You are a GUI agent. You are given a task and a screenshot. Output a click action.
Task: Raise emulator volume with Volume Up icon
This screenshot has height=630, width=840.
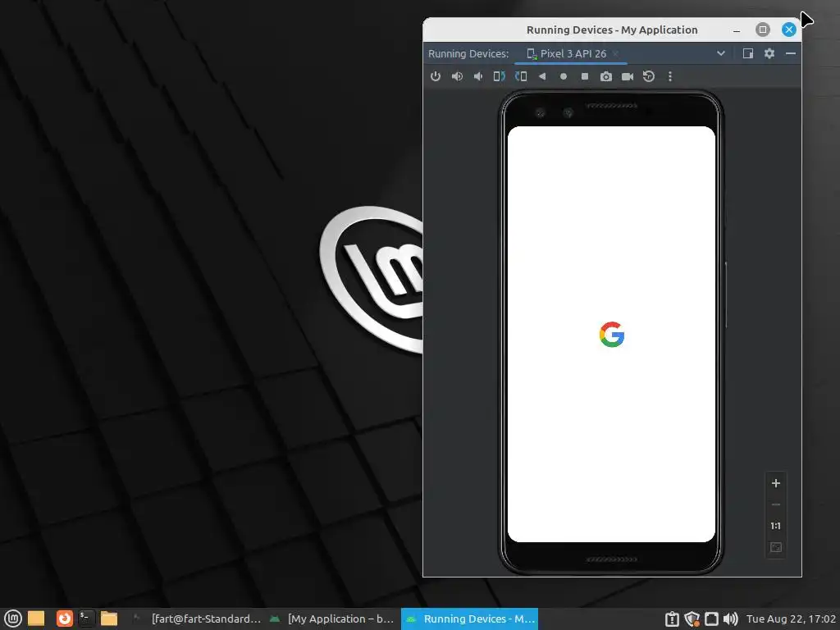click(457, 76)
